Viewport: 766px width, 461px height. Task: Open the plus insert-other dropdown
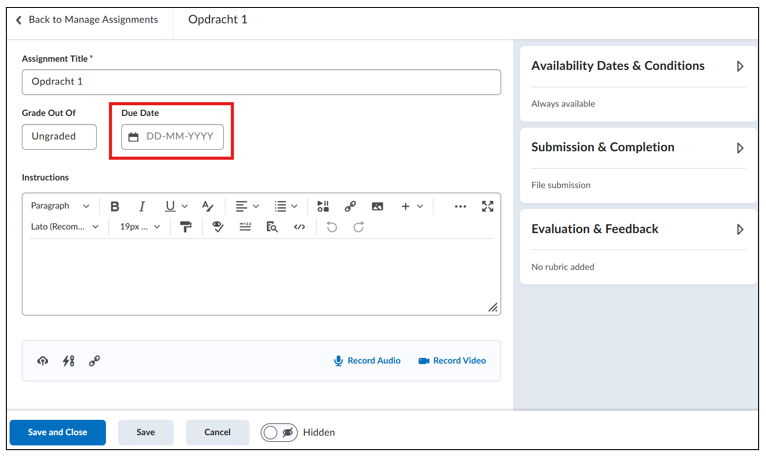[x=412, y=207]
